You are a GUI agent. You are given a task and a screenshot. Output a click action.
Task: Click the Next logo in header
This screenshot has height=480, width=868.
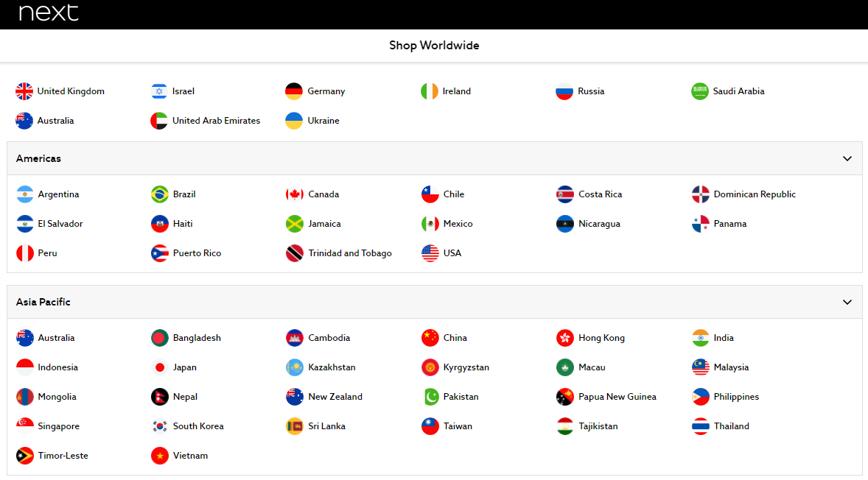pos(49,13)
